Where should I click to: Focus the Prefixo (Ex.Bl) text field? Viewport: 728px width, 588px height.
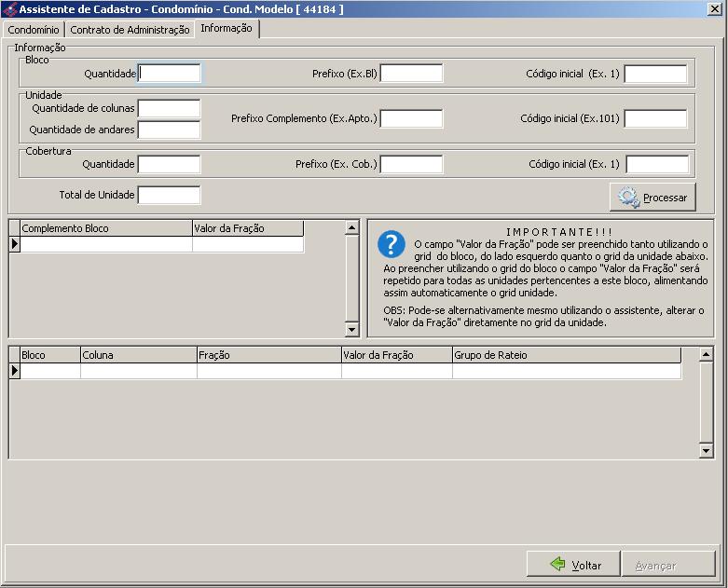[x=411, y=74]
